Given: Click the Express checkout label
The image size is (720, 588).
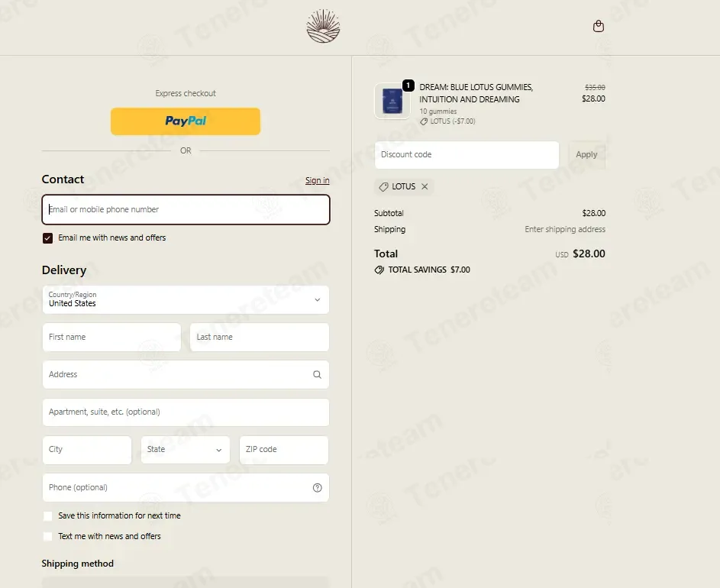Looking at the screenshot, I should [186, 93].
